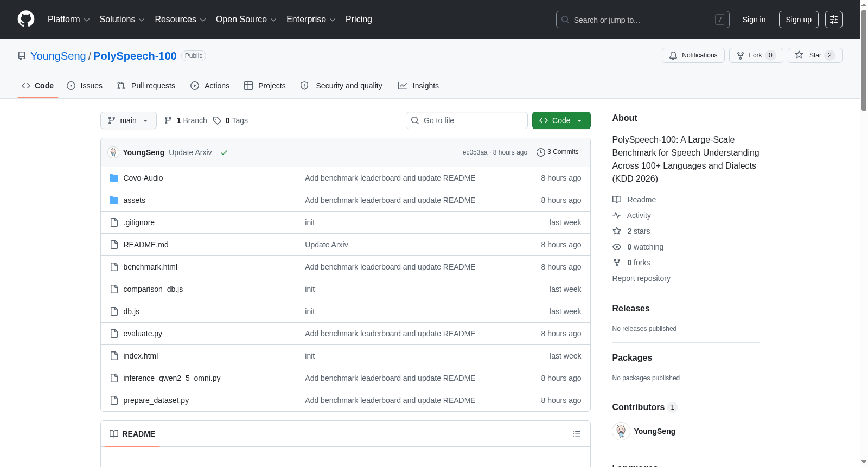Viewport: 868px width, 467px height.
Task: Switch to the Actions tab
Action: pyautogui.click(x=210, y=86)
